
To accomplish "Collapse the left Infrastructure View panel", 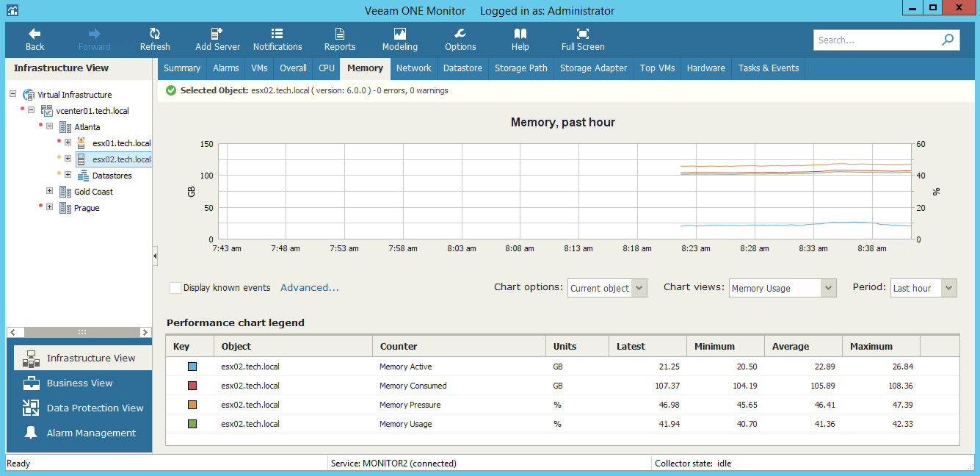I will [155, 256].
